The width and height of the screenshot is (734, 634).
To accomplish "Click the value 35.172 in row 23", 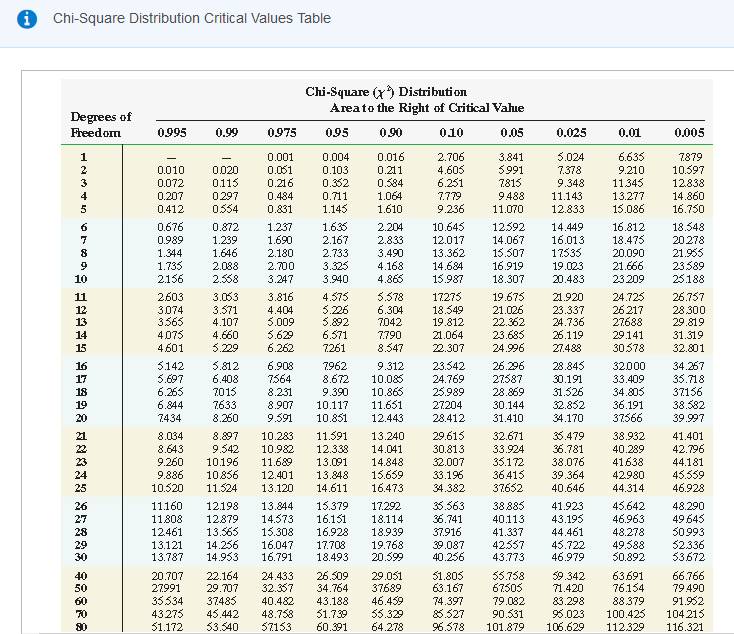I will point(508,462).
